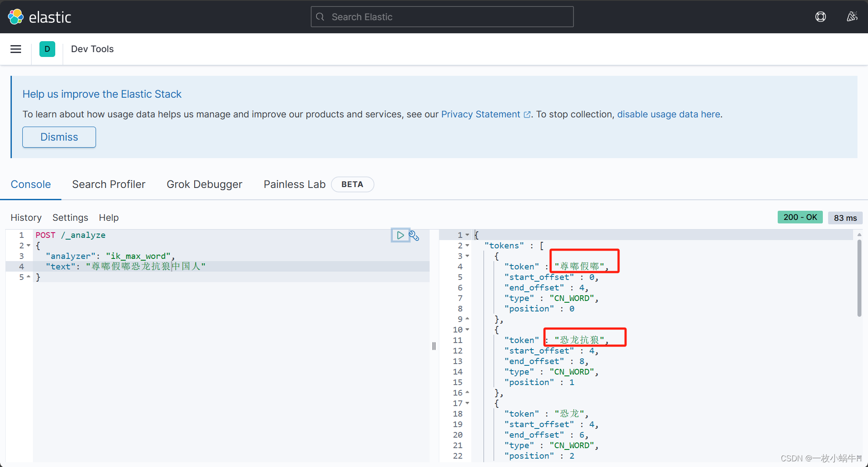868x467 pixels.
Task: Click 'disable usage data here' link
Action: tap(669, 114)
